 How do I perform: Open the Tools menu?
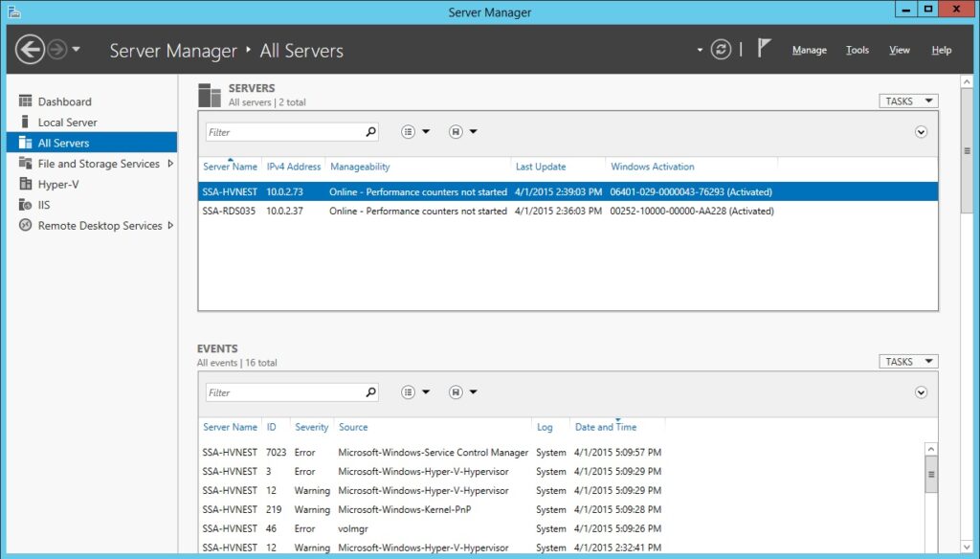point(857,50)
